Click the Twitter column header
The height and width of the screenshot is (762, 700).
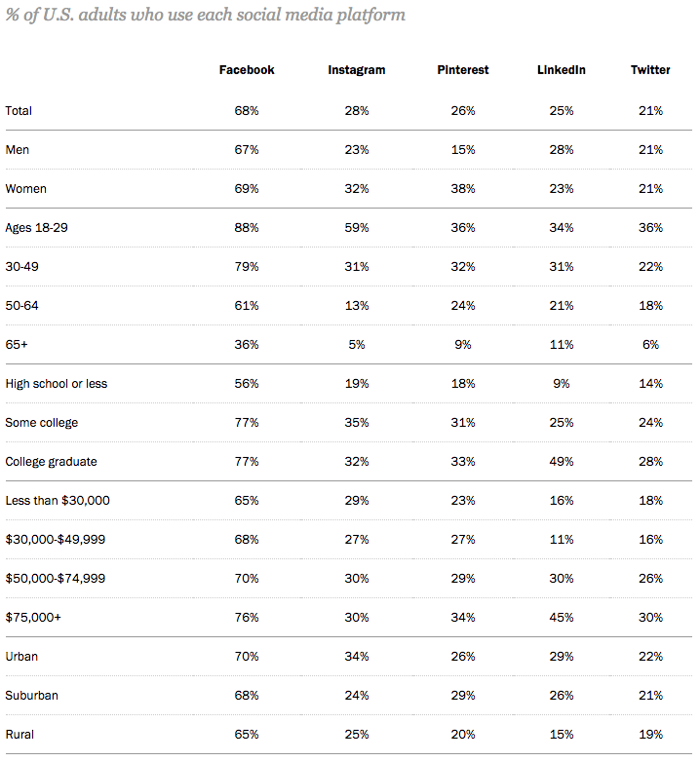(x=650, y=70)
